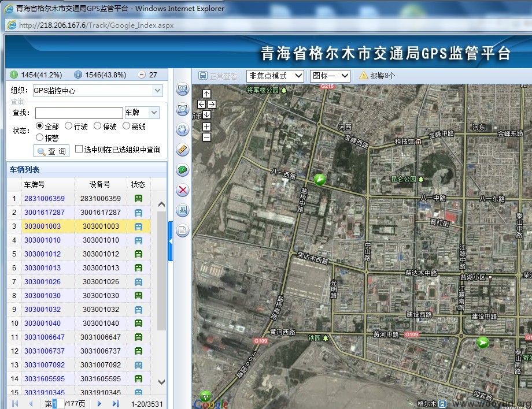Open the document report tool icon
The height and width of the screenshot is (409, 532).
[x=183, y=230]
